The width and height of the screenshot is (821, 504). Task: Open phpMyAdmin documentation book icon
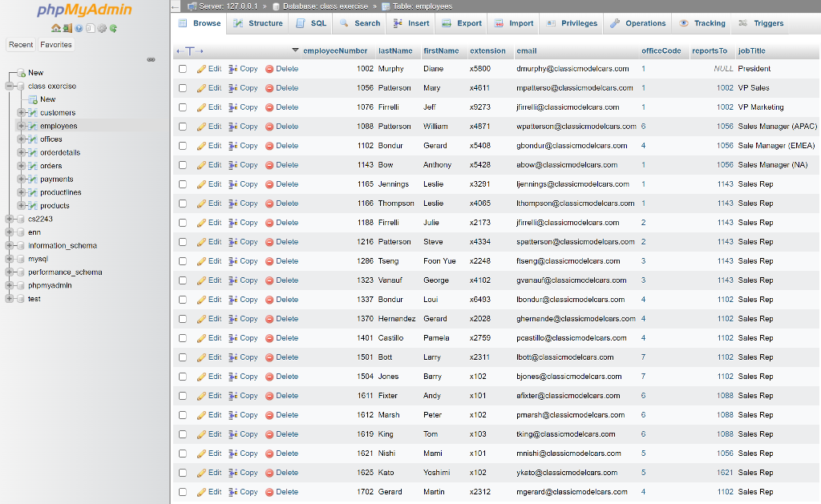[79, 27]
